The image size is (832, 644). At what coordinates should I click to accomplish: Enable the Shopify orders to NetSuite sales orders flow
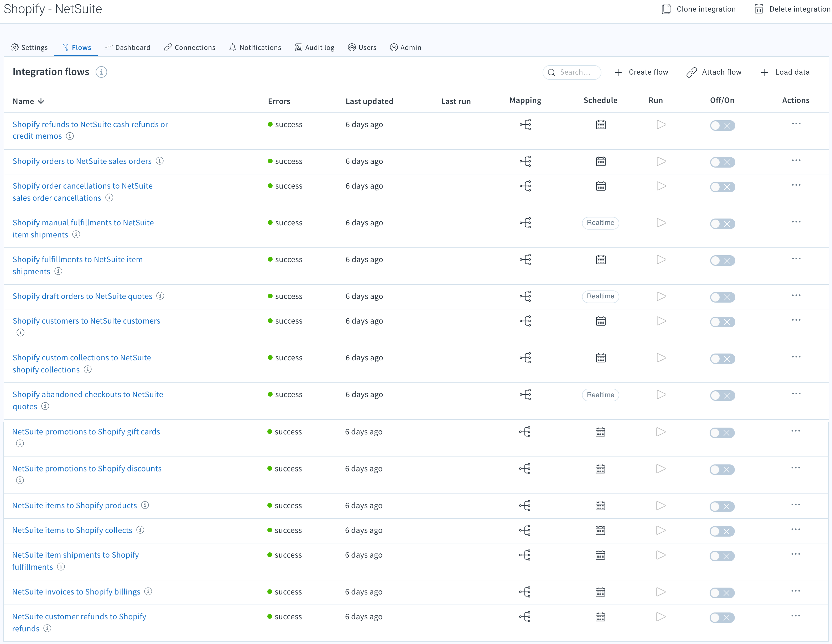pyautogui.click(x=722, y=162)
